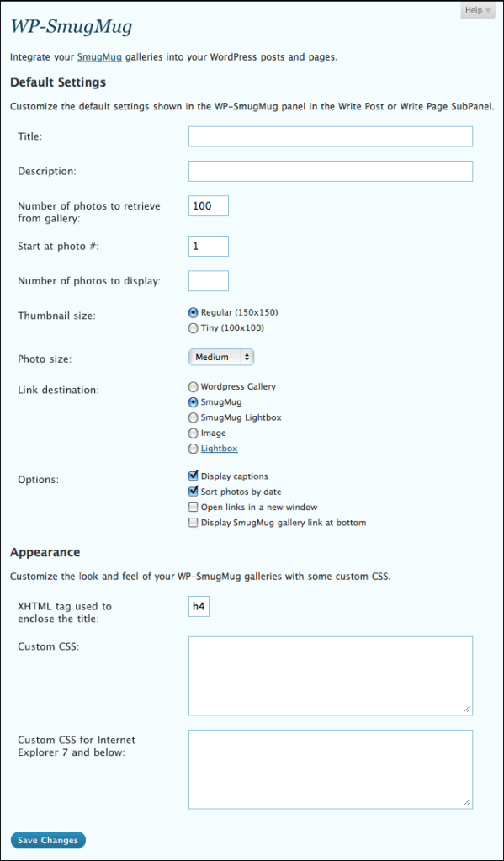This screenshot has height=861, width=504.
Task: Expand the Help panel
Action: (x=476, y=10)
